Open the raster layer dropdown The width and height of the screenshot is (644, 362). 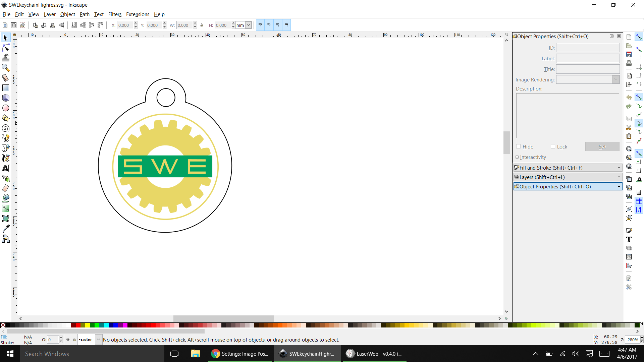(98, 340)
